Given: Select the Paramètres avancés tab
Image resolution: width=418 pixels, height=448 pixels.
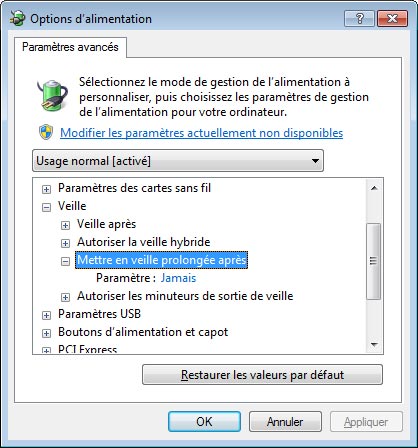Looking at the screenshot, I should coord(70,47).
